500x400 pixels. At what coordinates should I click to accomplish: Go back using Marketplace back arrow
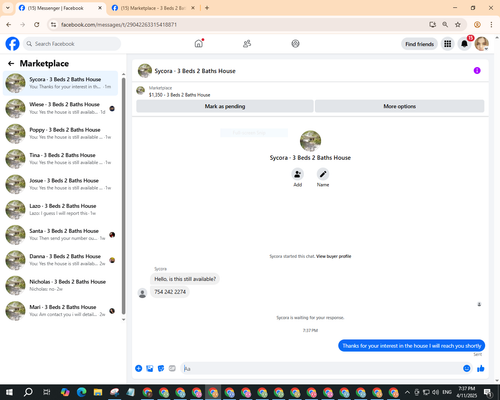[11, 63]
